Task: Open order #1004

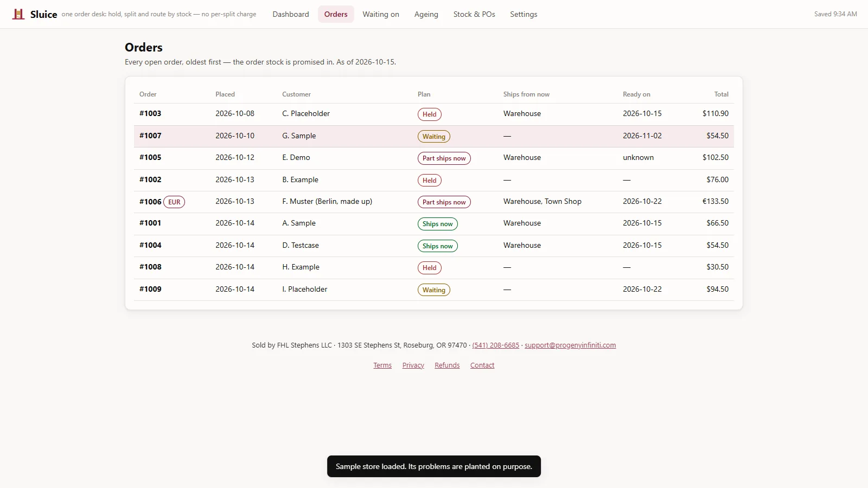Action: click(x=150, y=245)
